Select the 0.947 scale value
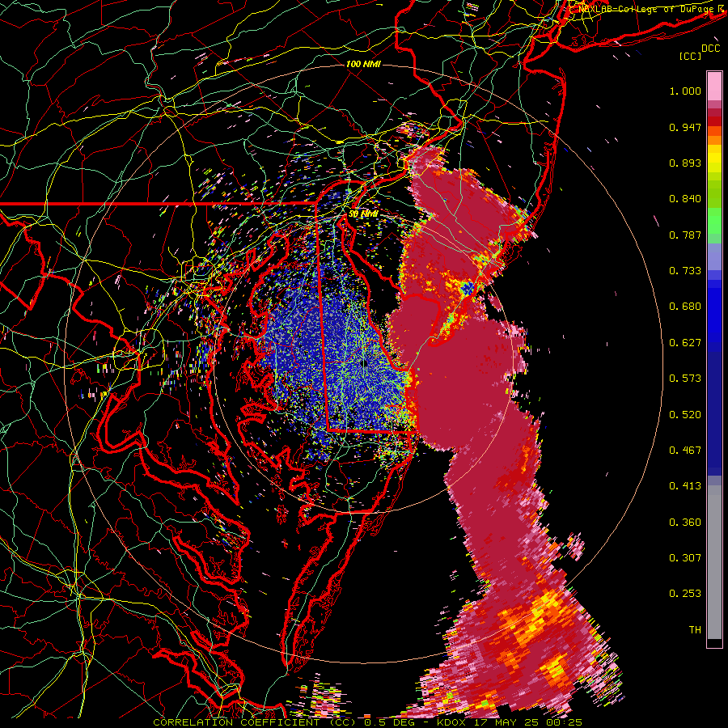 (685, 127)
